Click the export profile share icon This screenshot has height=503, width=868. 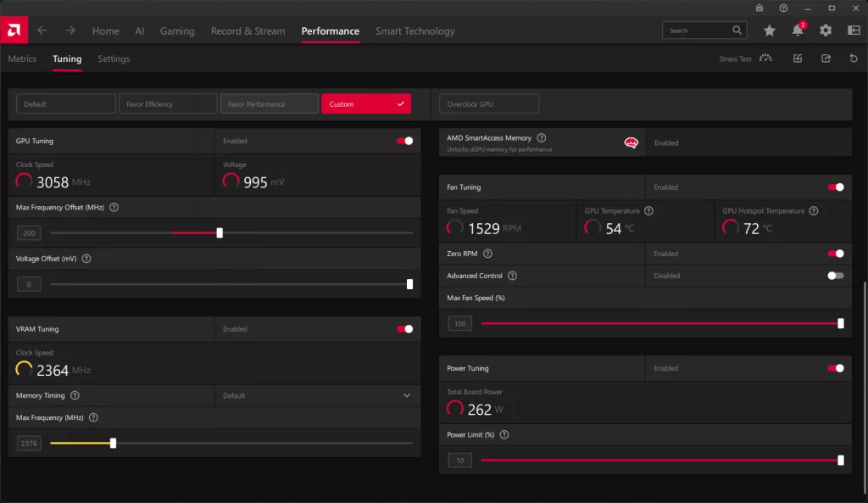tap(826, 59)
